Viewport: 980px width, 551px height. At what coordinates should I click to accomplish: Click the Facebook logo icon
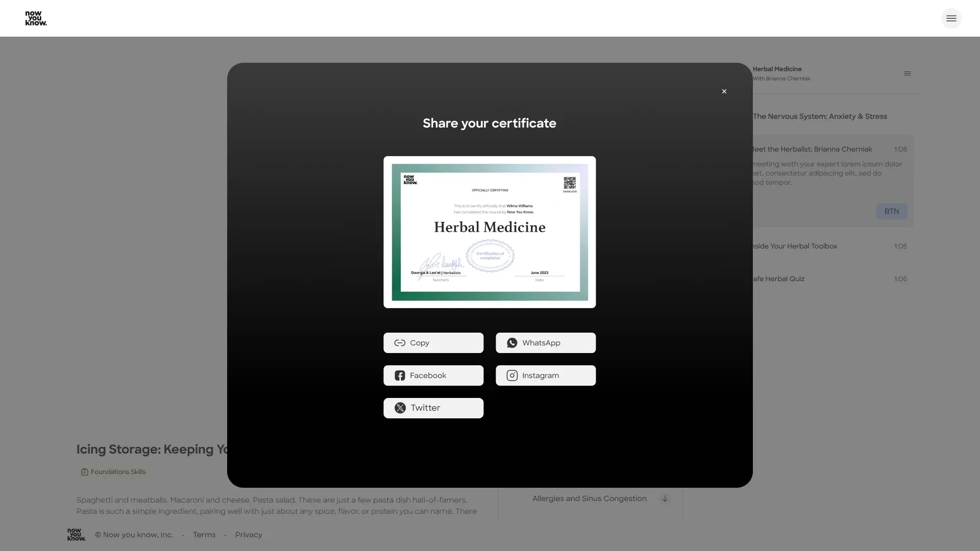(x=400, y=375)
